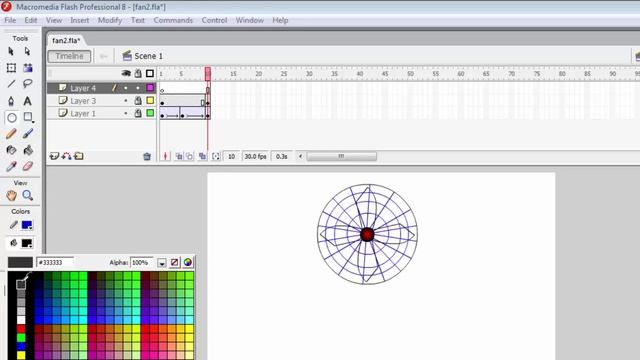Image resolution: width=640 pixels, height=360 pixels.
Task: Select the Lasso tool
Action: point(27,84)
